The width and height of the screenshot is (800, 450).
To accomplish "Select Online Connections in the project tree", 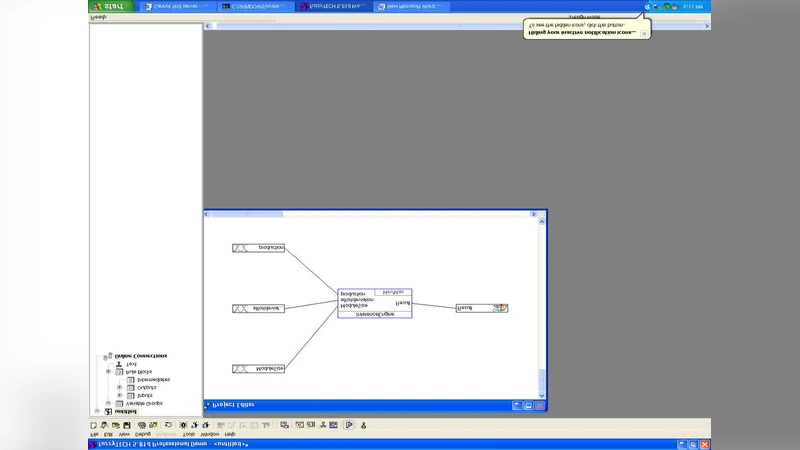I will pos(140,355).
